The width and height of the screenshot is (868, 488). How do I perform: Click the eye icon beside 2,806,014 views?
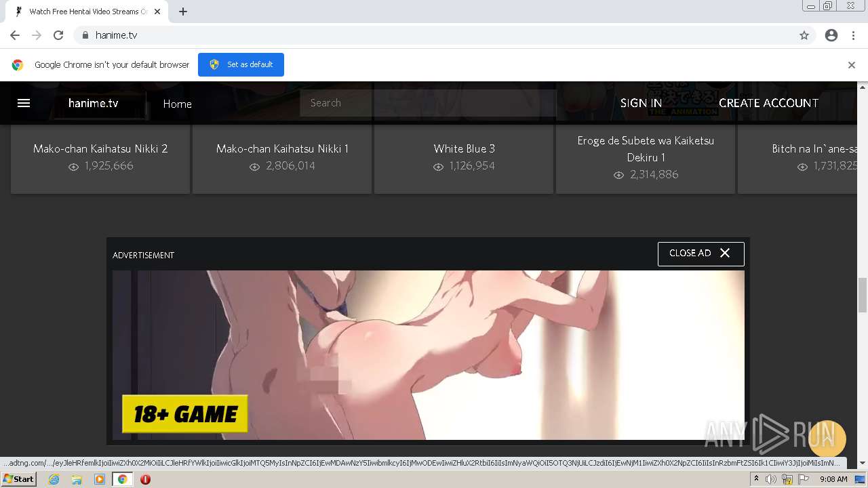click(254, 167)
